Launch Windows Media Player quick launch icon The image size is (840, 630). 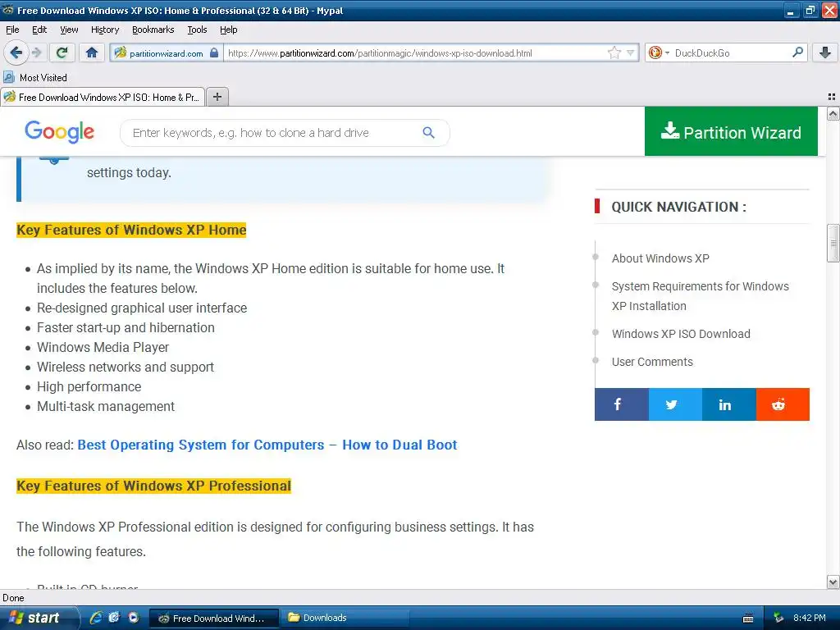[x=134, y=618]
